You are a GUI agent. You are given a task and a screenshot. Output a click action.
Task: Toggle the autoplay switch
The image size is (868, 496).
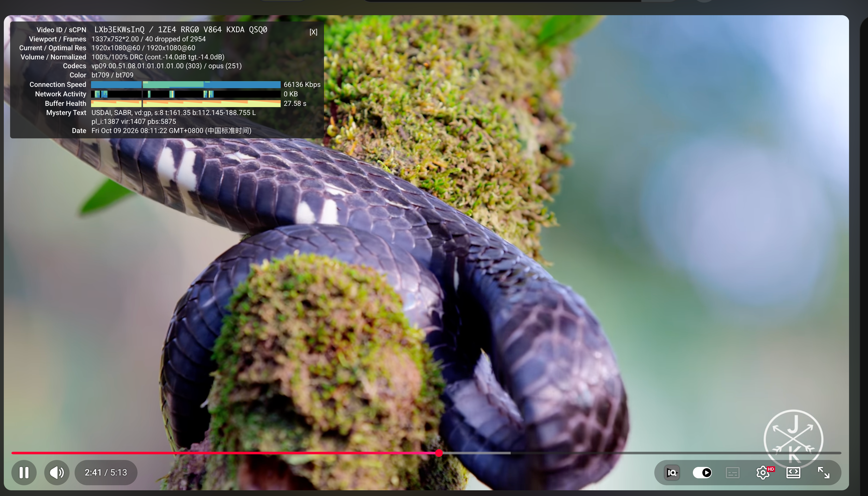point(702,473)
